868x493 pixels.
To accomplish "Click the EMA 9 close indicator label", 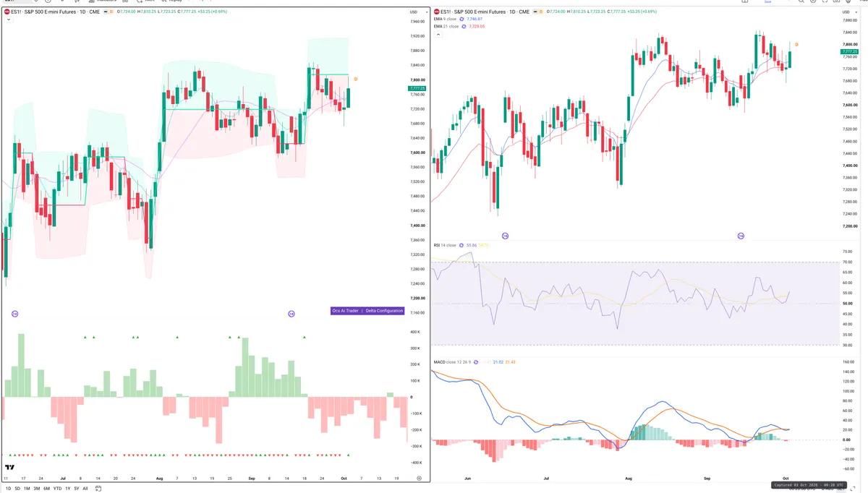I will 446,20.
